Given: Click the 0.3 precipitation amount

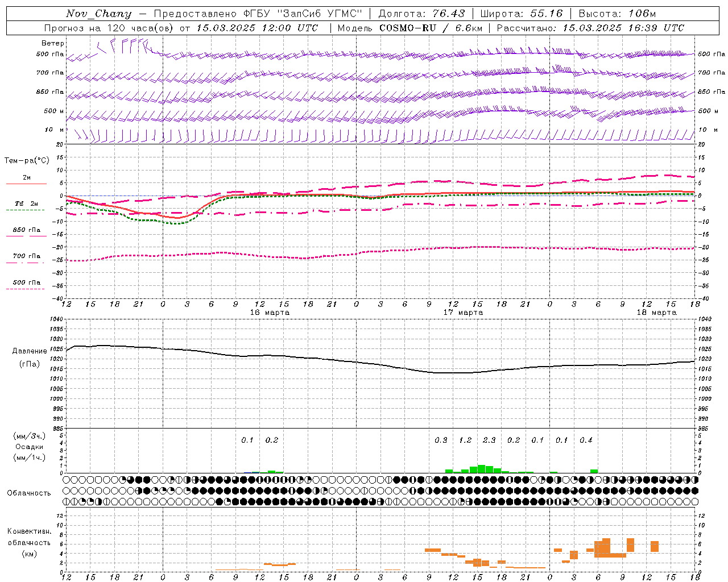Looking at the screenshot, I should (x=441, y=440).
